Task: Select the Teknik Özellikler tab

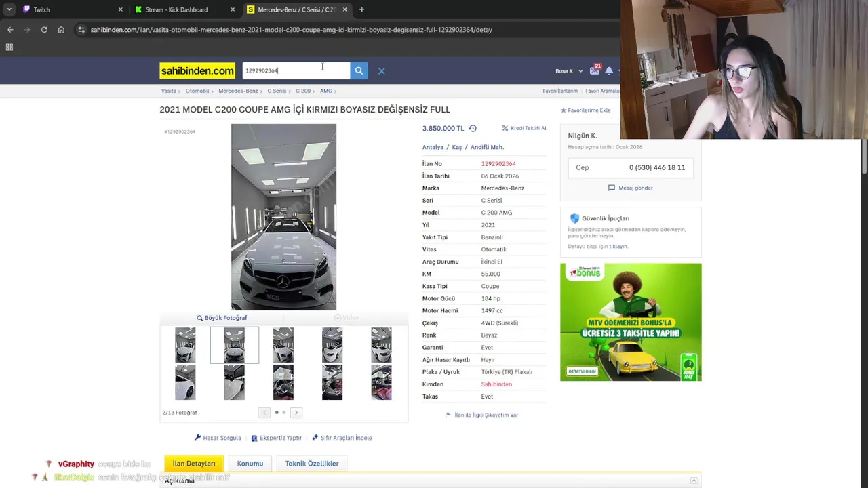Action: [x=312, y=464]
